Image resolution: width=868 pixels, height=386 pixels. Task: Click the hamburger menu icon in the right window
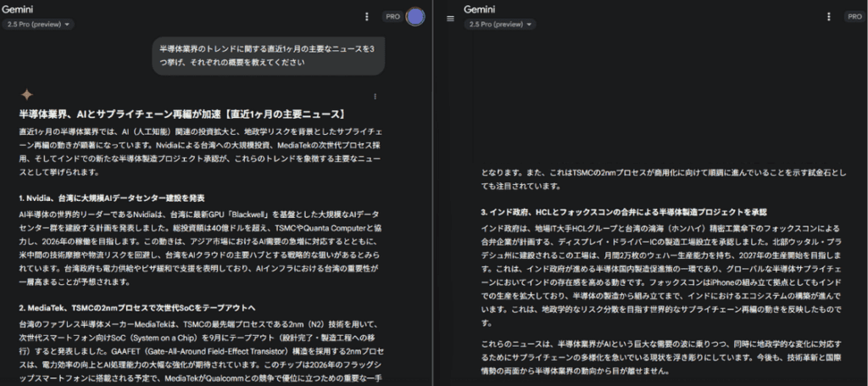pyautogui.click(x=450, y=19)
